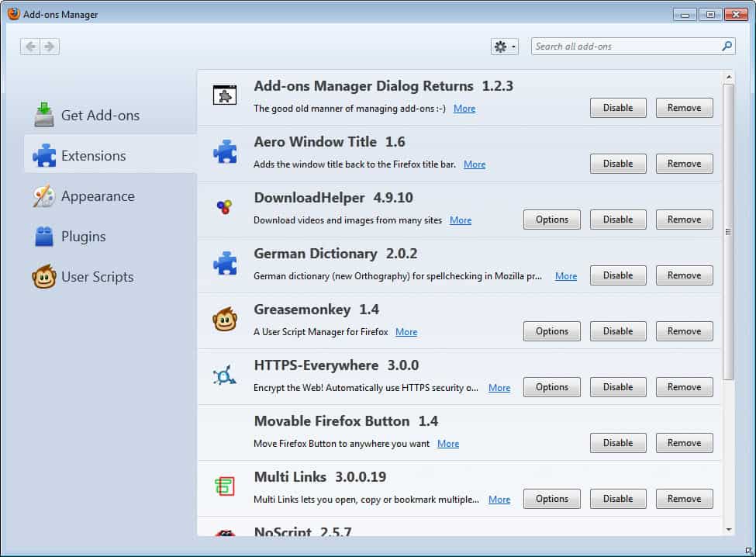Disable Movable Firefox Button
The width and height of the screenshot is (756, 557).
(618, 443)
